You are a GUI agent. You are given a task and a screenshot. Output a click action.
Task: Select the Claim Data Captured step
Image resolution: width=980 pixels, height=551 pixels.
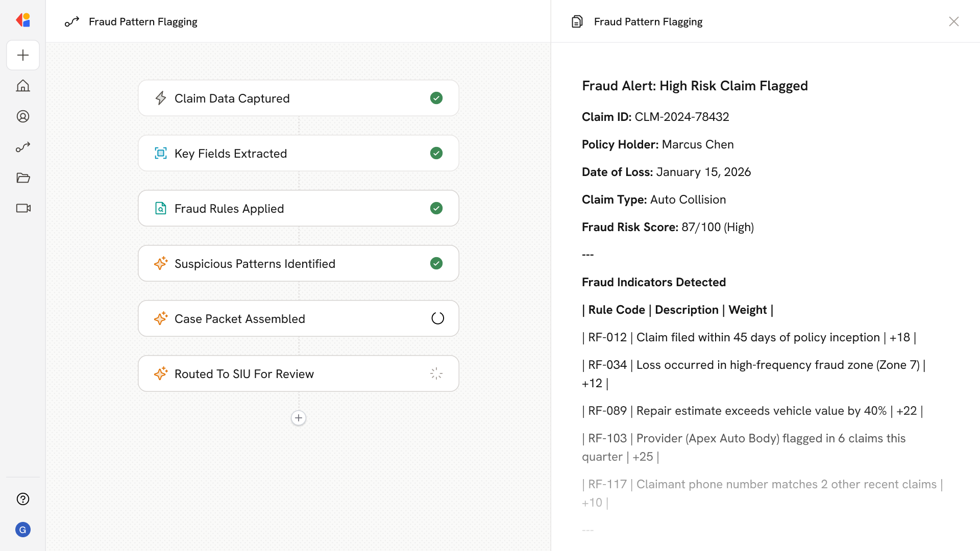click(x=298, y=98)
